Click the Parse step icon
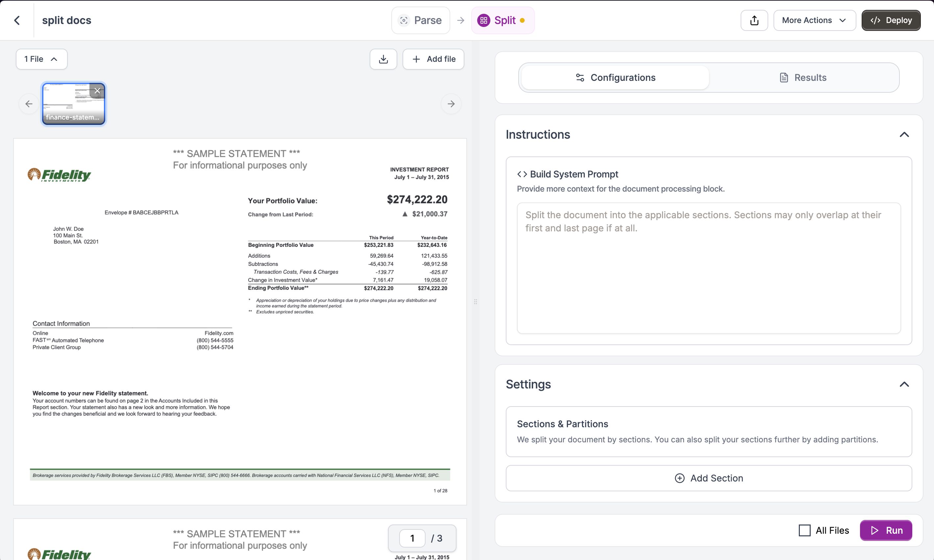The width and height of the screenshot is (934, 560). (404, 20)
